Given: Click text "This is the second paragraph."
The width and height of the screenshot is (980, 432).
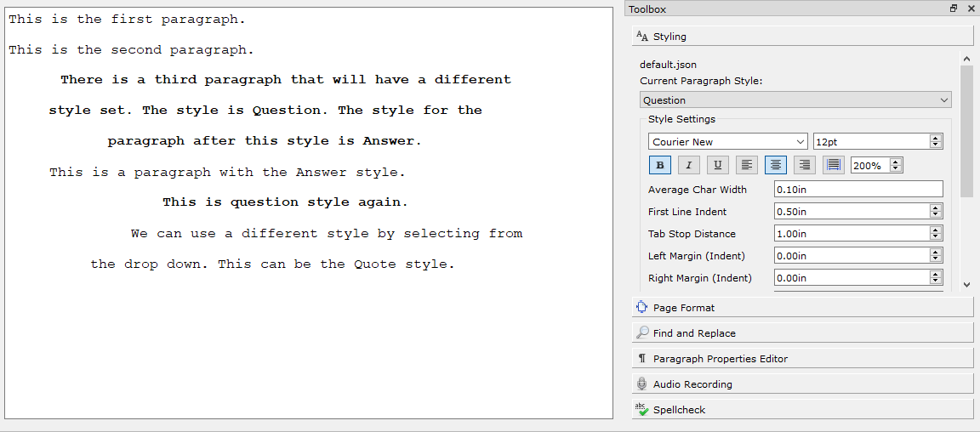Looking at the screenshot, I should (x=131, y=50).
